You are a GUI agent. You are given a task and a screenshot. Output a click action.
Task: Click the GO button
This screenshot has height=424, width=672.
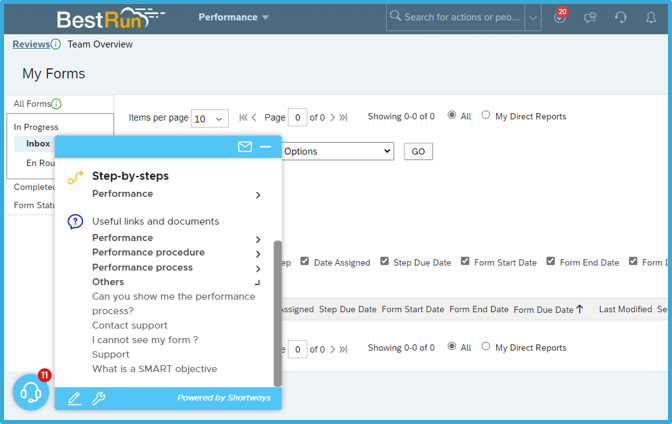point(418,151)
